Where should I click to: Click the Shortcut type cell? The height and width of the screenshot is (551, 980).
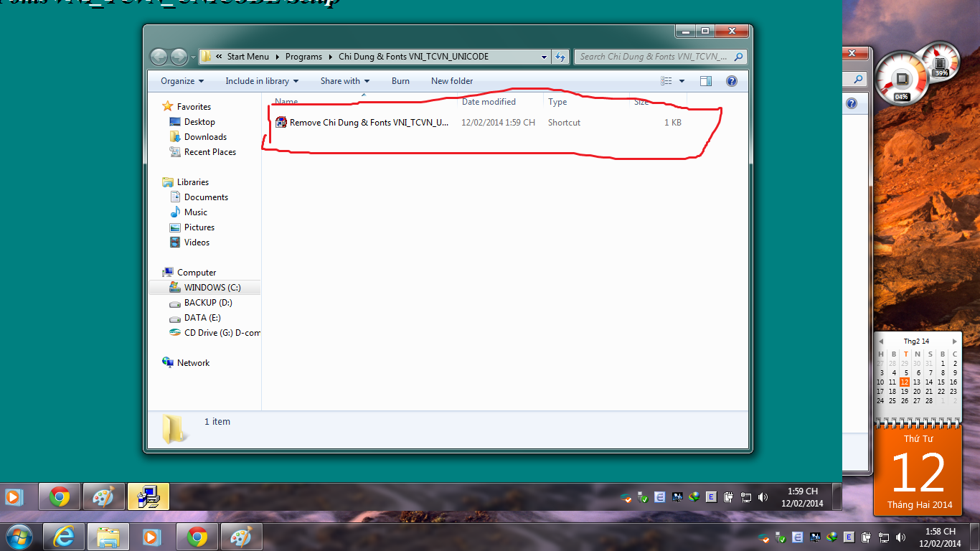click(x=564, y=123)
